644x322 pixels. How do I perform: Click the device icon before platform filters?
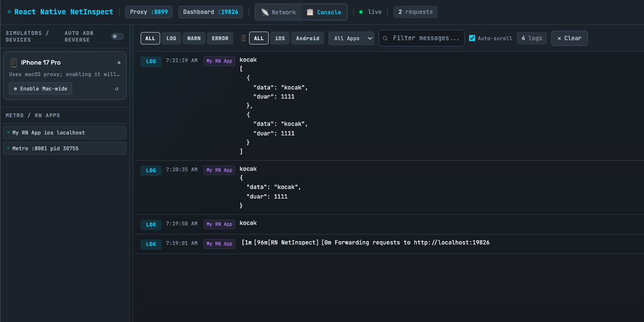coord(243,38)
